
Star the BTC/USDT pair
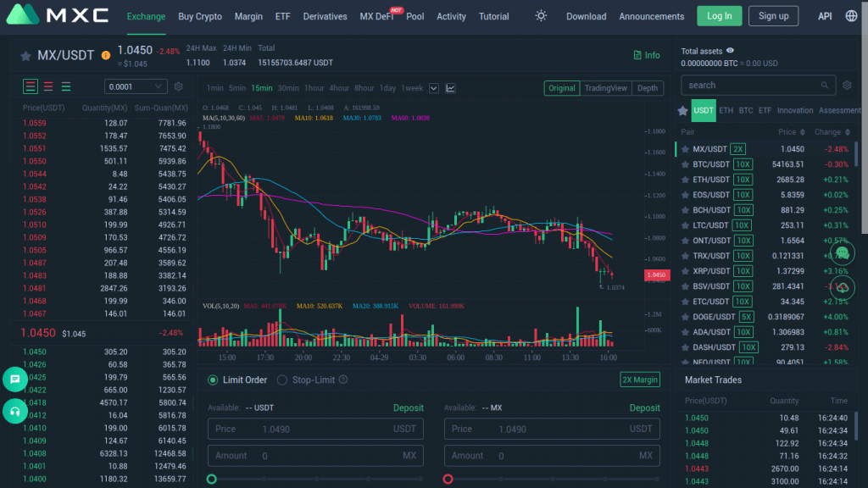(x=685, y=164)
